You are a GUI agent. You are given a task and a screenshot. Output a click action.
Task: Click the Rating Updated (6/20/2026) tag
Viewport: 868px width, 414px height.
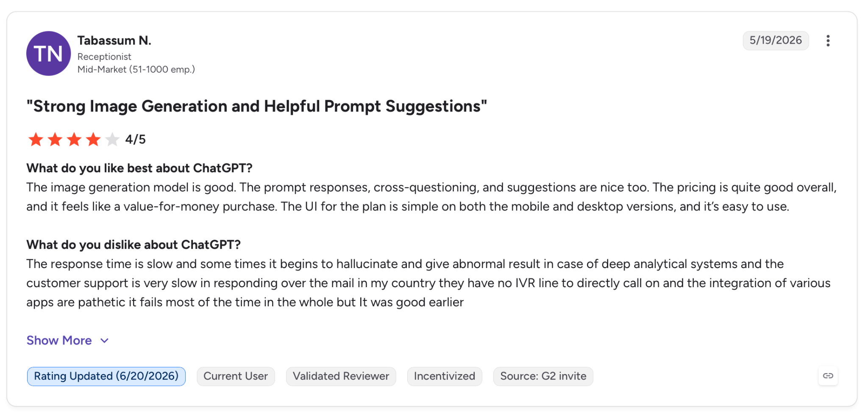tap(106, 376)
